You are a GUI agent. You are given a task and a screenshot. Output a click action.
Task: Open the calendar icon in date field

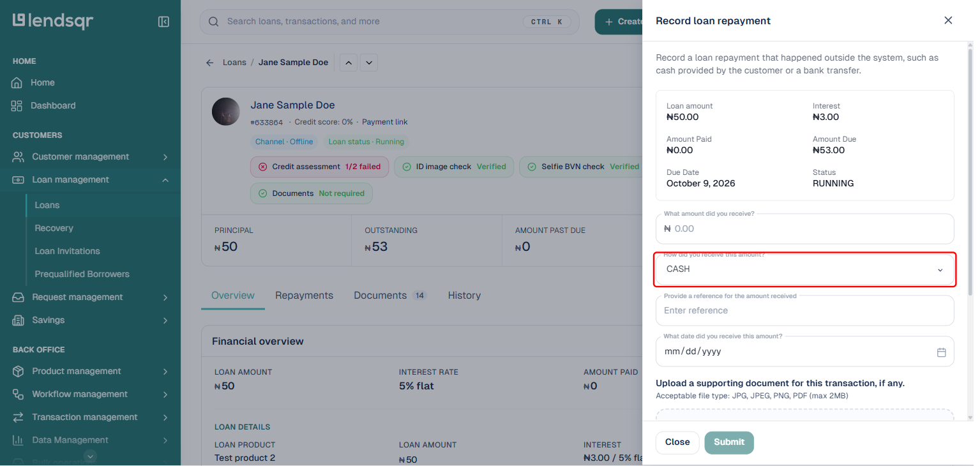click(941, 352)
